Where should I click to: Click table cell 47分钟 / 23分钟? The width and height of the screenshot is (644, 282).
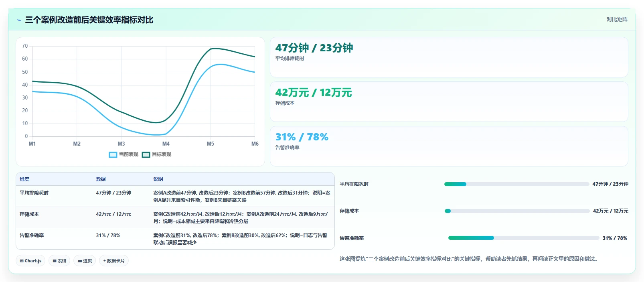(113, 193)
